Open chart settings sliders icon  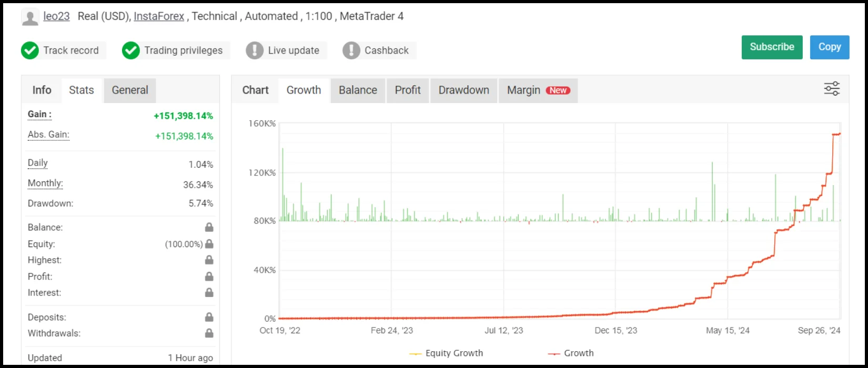tap(832, 88)
